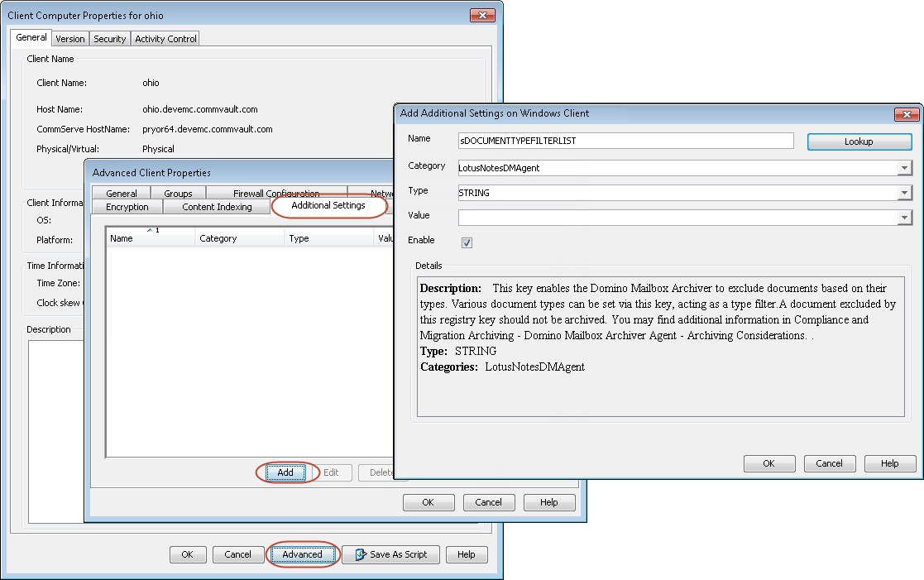Switch to the Encryption tab

[x=127, y=207]
